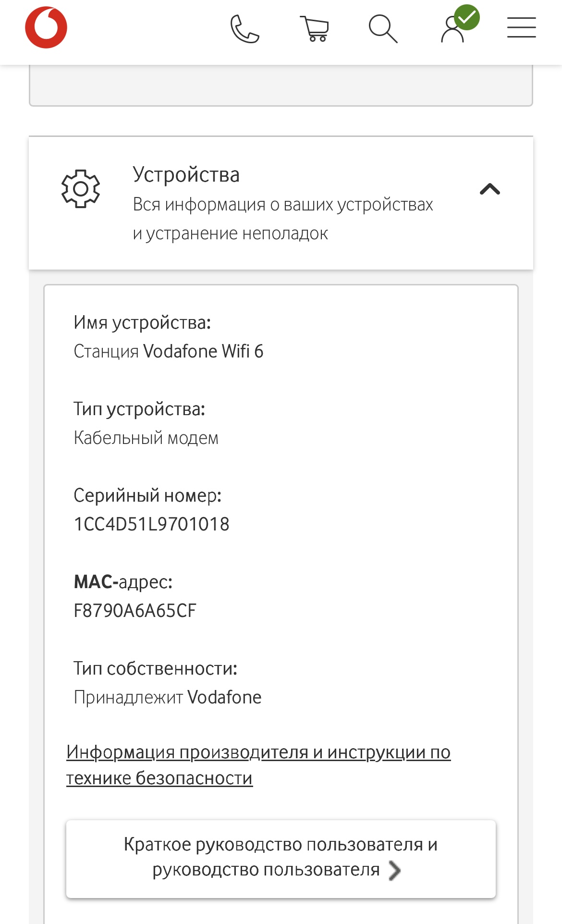Click the Устройства section title
The width and height of the screenshot is (562, 924).
click(186, 175)
